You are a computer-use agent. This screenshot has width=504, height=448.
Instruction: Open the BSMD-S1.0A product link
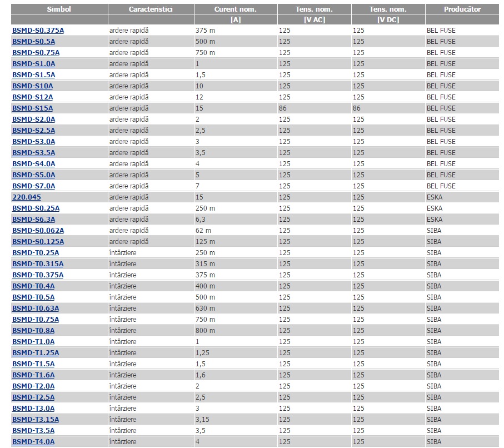(x=33, y=64)
